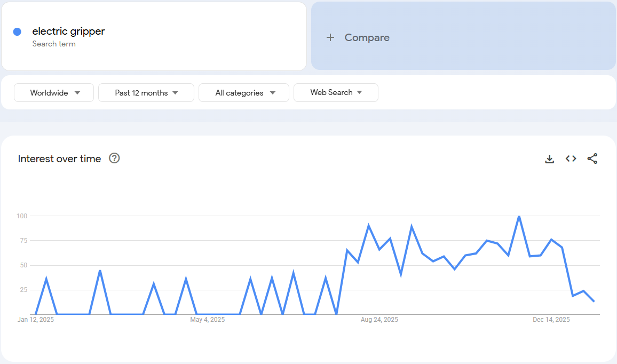This screenshot has height=364, width=617.
Task: Expand the All categories dropdown
Action: point(243,93)
